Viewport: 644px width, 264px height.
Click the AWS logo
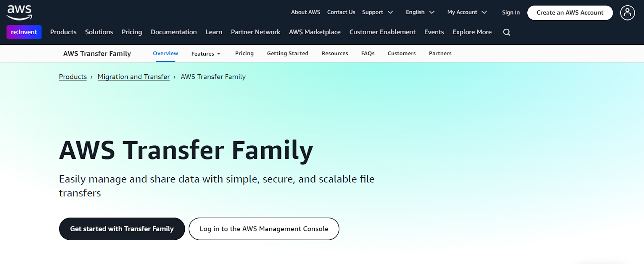click(19, 12)
